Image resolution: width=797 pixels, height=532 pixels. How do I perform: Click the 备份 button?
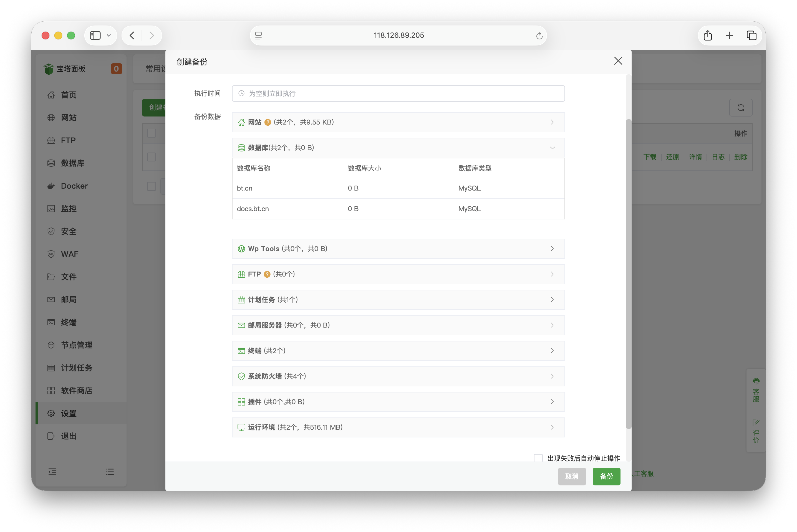(606, 476)
